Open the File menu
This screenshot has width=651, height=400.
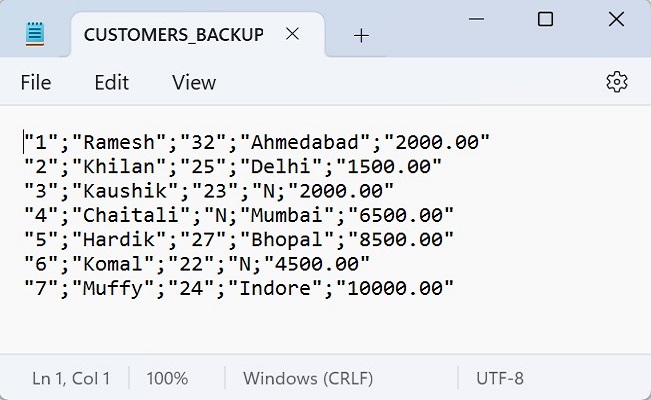point(36,82)
